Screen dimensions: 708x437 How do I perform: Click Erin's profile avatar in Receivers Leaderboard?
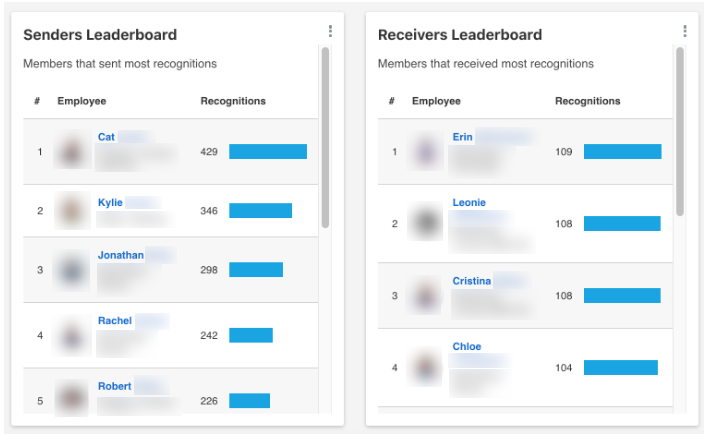coord(426,152)
